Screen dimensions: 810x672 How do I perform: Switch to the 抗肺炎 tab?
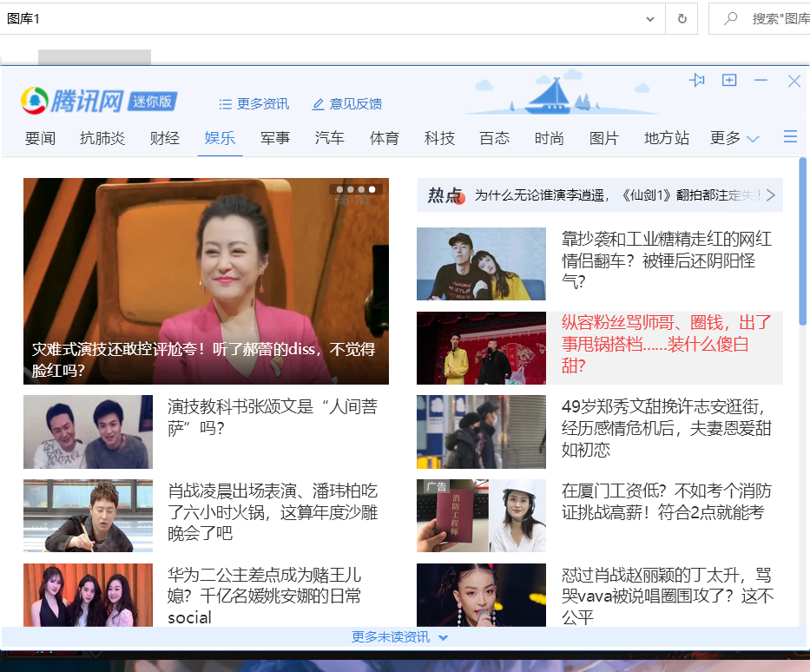102,138
